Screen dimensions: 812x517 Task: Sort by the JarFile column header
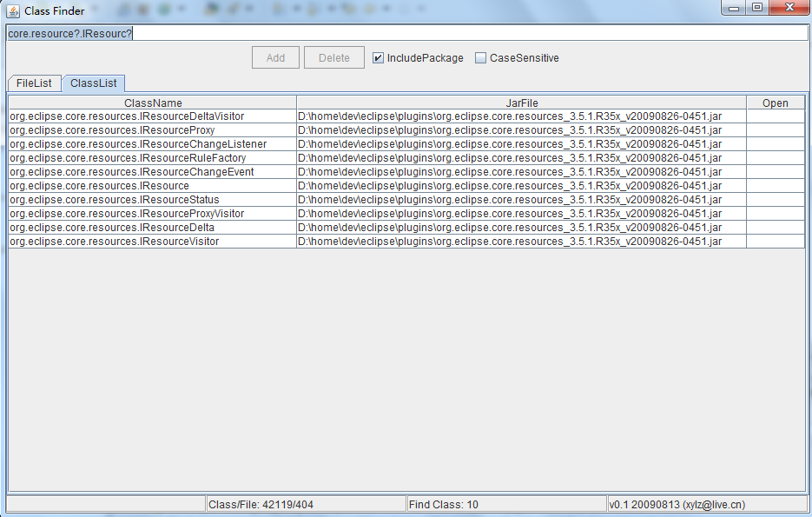click(x=521, y=103)
